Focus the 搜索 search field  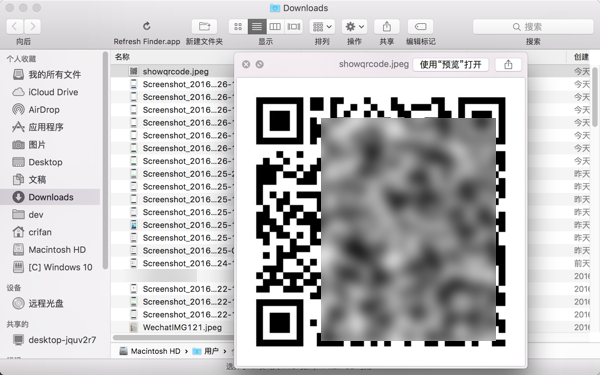pyautogui.click(x=533, y=27)
